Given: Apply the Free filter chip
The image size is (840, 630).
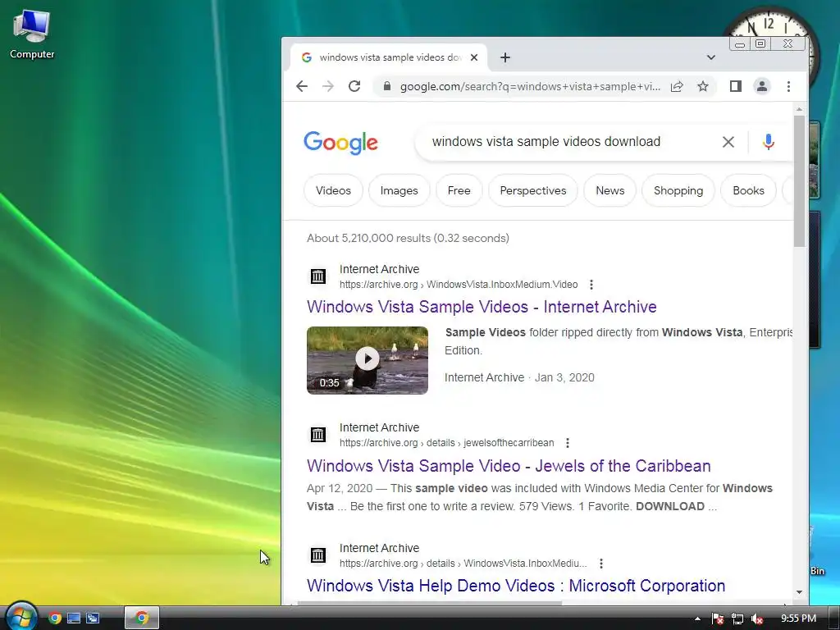Looking at the screenshot, I should click(x=459, y=190).
